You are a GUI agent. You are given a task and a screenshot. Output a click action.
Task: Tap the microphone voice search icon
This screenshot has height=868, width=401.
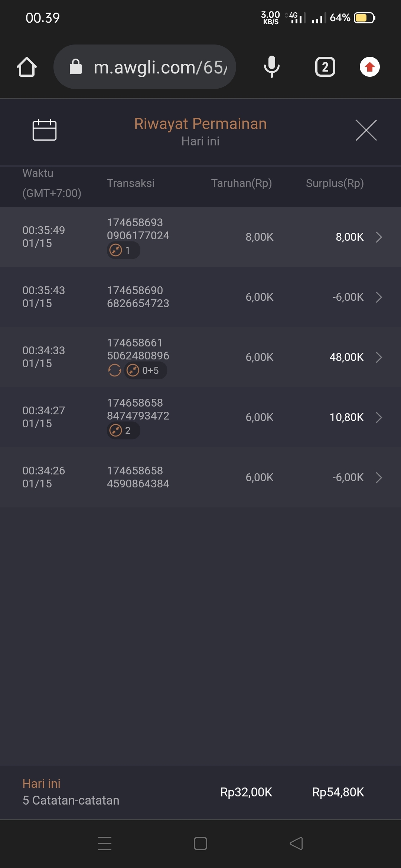(x=271, y=67)
